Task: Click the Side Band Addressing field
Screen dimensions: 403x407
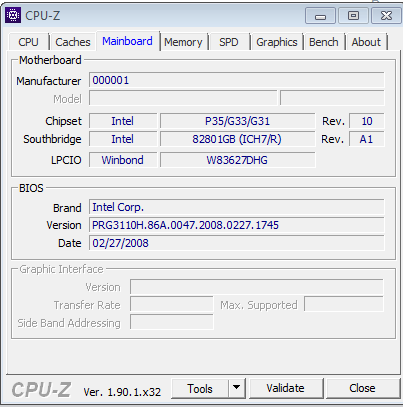Action: [172, 322]
